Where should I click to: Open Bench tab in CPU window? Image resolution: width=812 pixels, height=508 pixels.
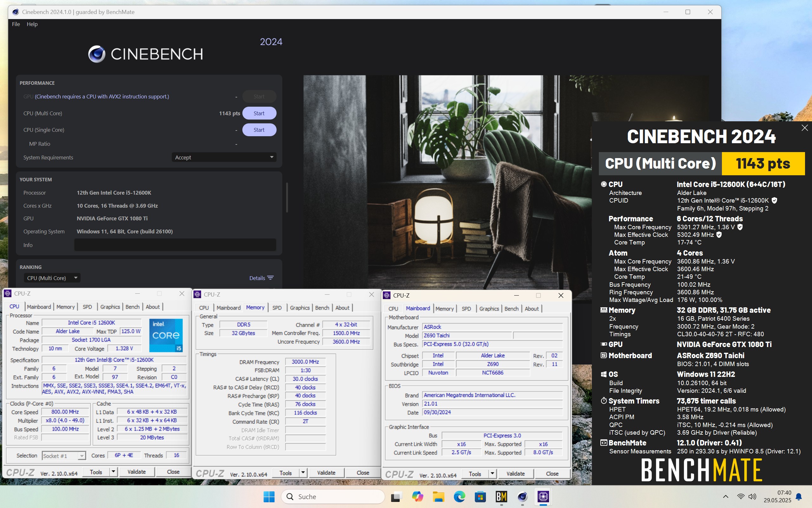133,307
